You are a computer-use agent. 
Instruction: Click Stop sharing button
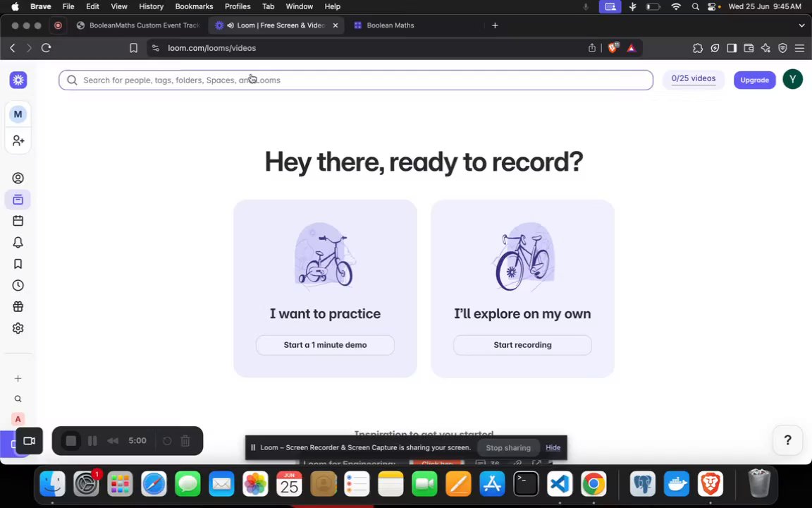(x=508, y=448)
